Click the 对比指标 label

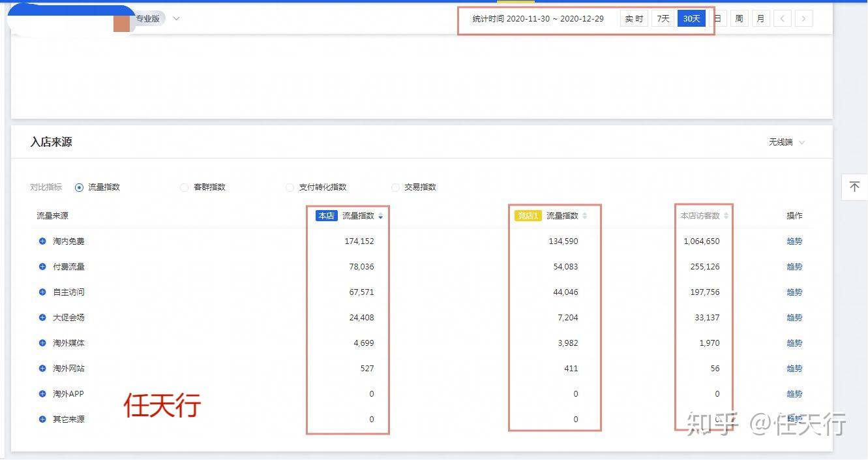click(46, 187)
